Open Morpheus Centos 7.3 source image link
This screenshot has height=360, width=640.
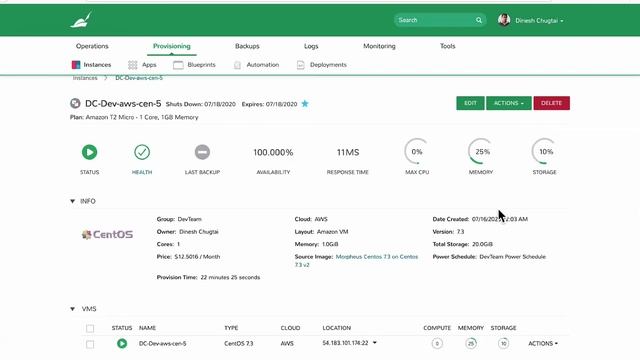356,260
